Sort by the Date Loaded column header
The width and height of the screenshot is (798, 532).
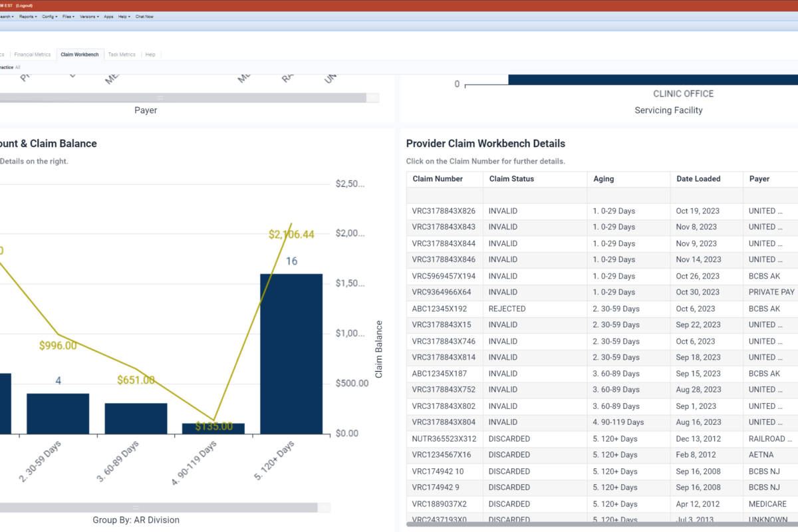pyautogui.click(x=698, y=179)
